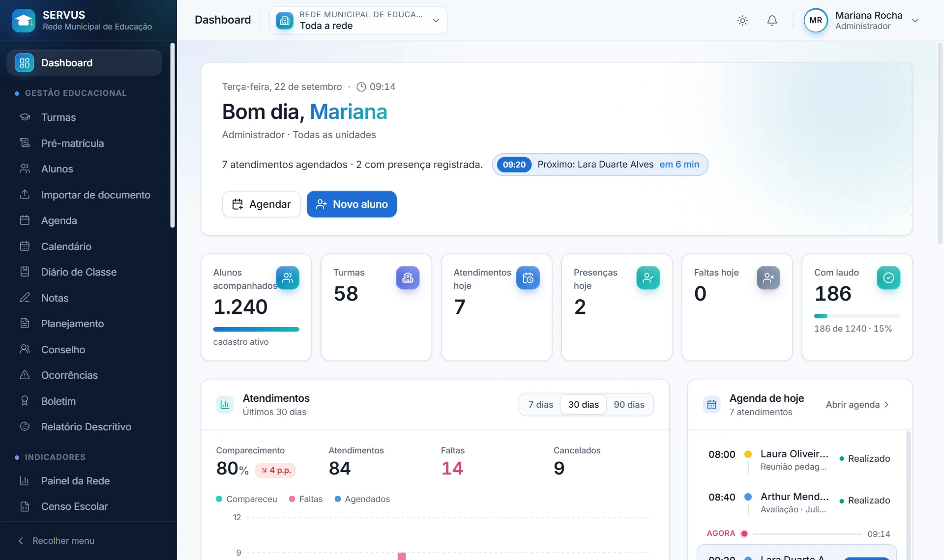The image size is (944, 560).
Task: Click the Novo aluno button
Action: tap(352, 204)
